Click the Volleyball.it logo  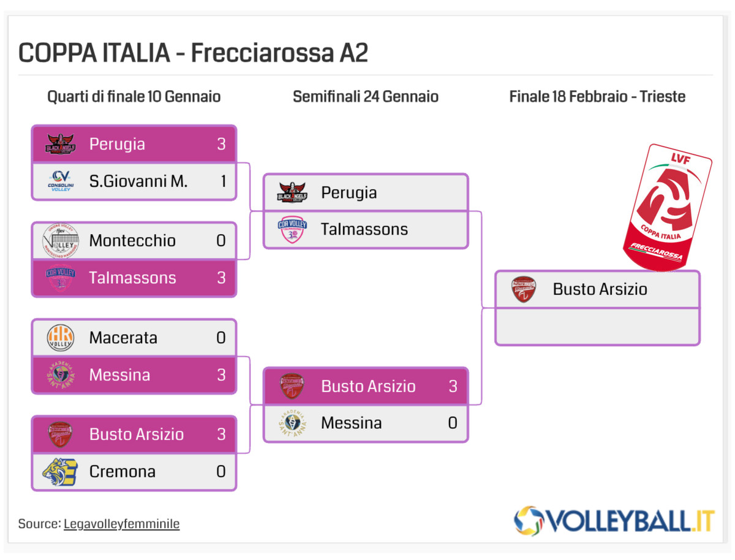pyautogui.click(x=614, y=521)
